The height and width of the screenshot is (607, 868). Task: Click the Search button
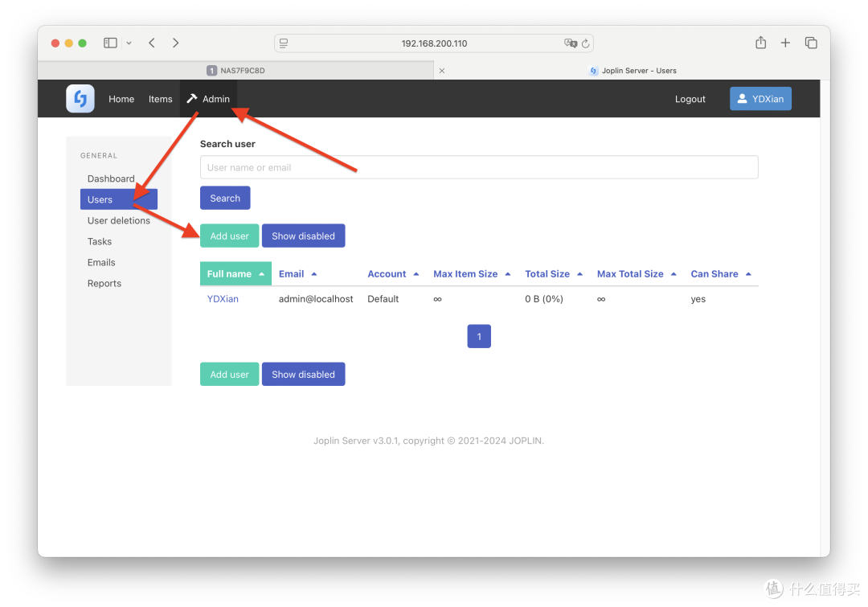[x=225, y=199]
